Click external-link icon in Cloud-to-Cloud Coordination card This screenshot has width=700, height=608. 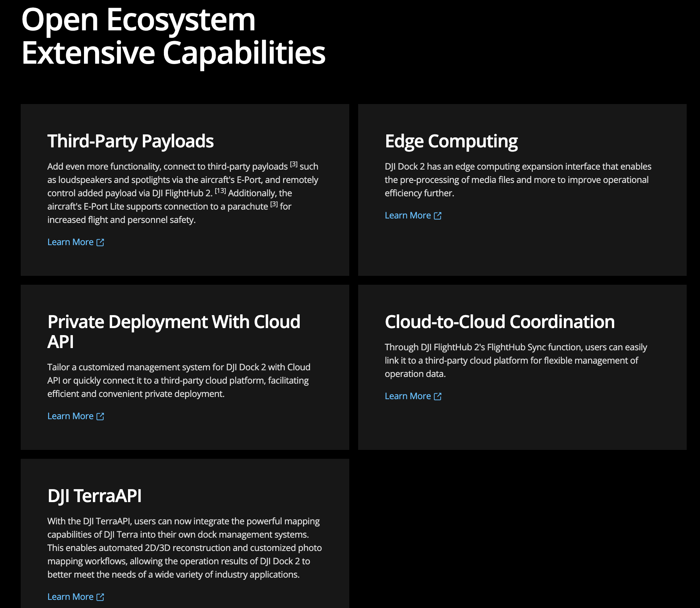pos(438,396)
